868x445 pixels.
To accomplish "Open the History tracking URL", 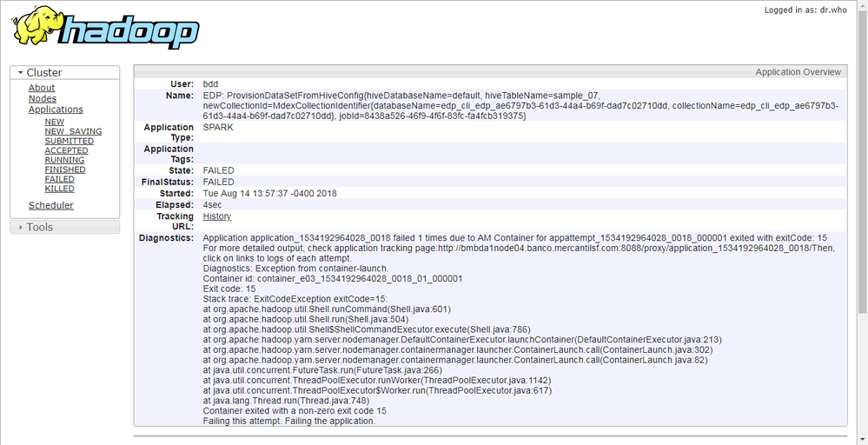I will (x=217, y=216).
